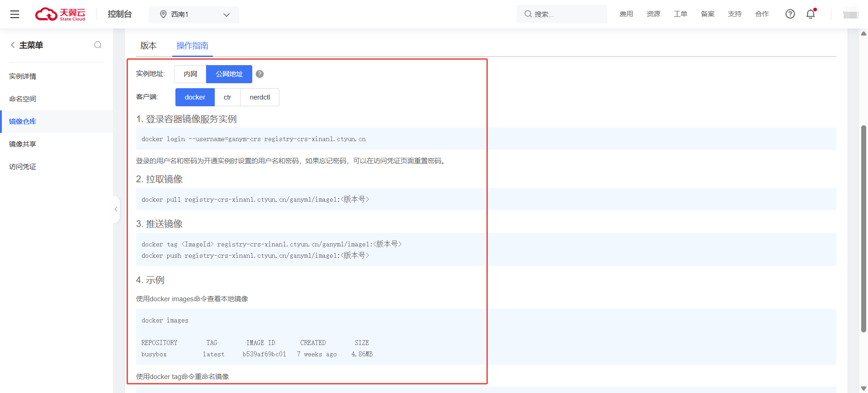Go back using the 主菜单 arrow

(13, 45)
